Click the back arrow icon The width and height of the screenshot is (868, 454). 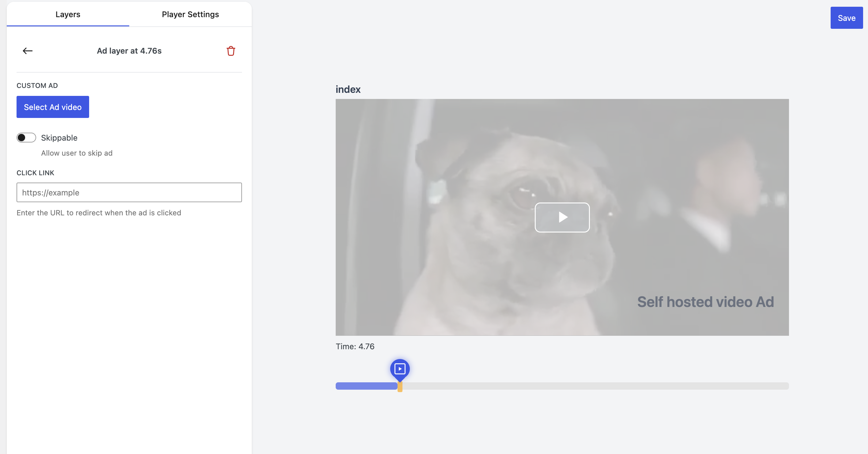28,51
